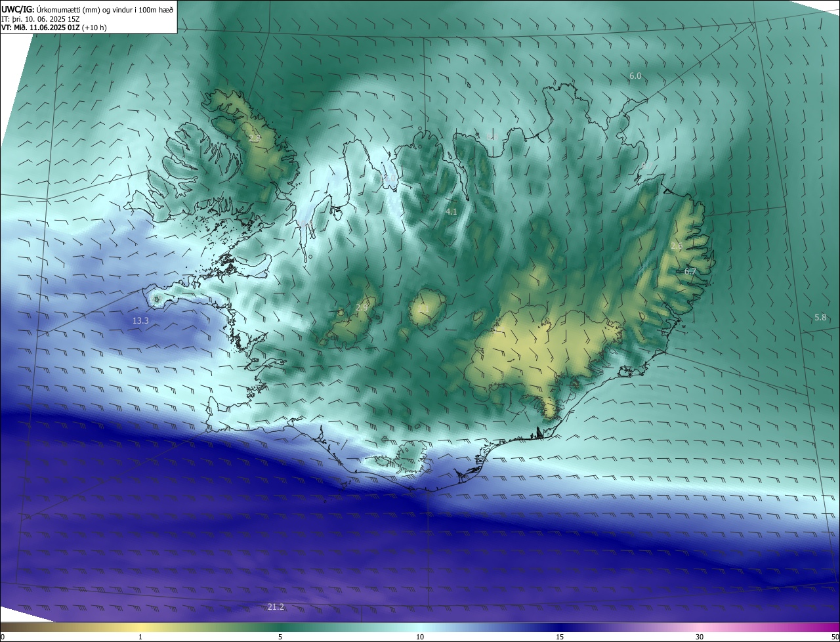Click the 2.6 value label on the map

point(677,246)
